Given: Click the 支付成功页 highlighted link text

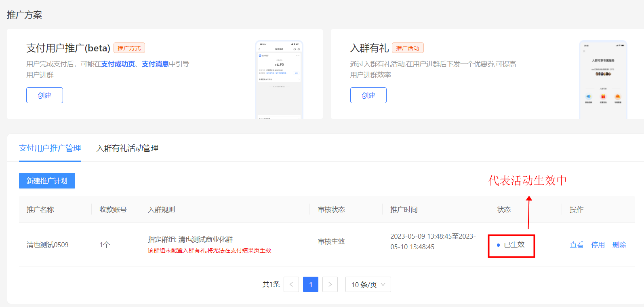Looking at the screenshot, I should [x=118, y=64].
